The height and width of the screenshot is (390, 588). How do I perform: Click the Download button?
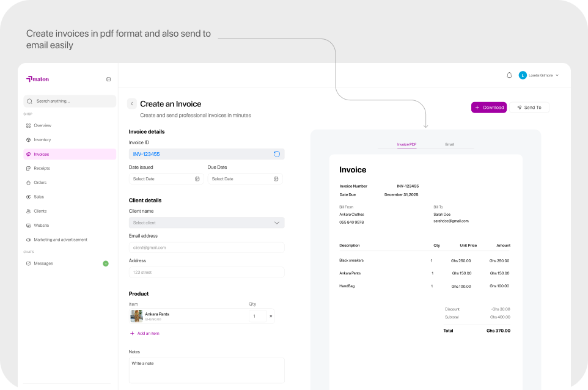click(489, 107)
